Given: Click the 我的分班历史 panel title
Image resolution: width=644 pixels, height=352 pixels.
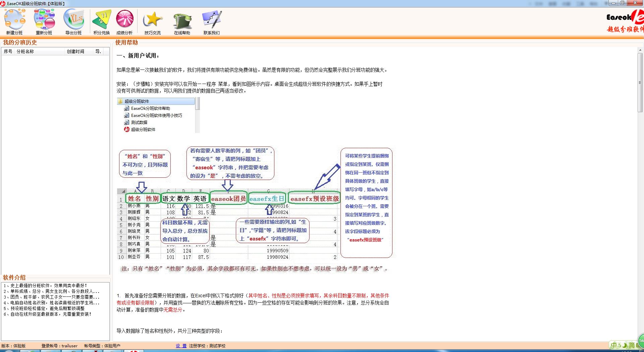Looking at the screenshot, I should (20, 42).
